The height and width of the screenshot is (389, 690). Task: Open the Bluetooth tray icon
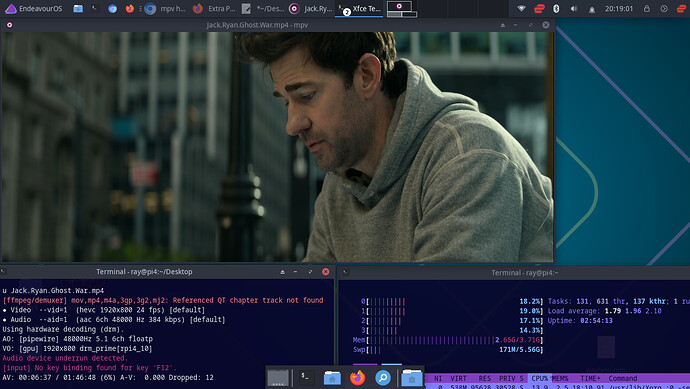[556, 8]
